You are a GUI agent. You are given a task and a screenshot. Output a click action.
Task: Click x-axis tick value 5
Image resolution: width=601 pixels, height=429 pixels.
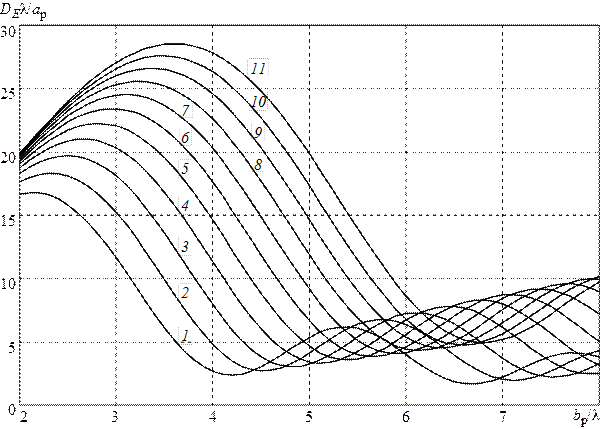pyautogui.click(x=309, y=417)
